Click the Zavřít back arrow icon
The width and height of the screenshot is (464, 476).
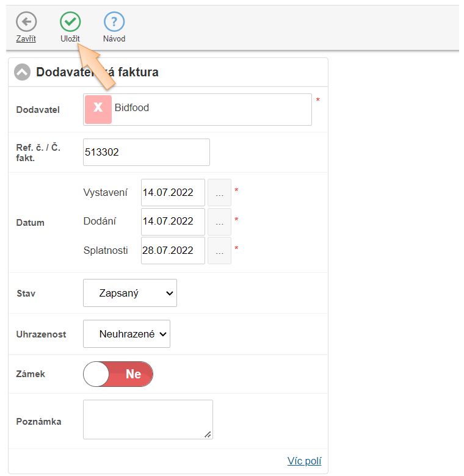pyautogui.click(x=26, y=23)
